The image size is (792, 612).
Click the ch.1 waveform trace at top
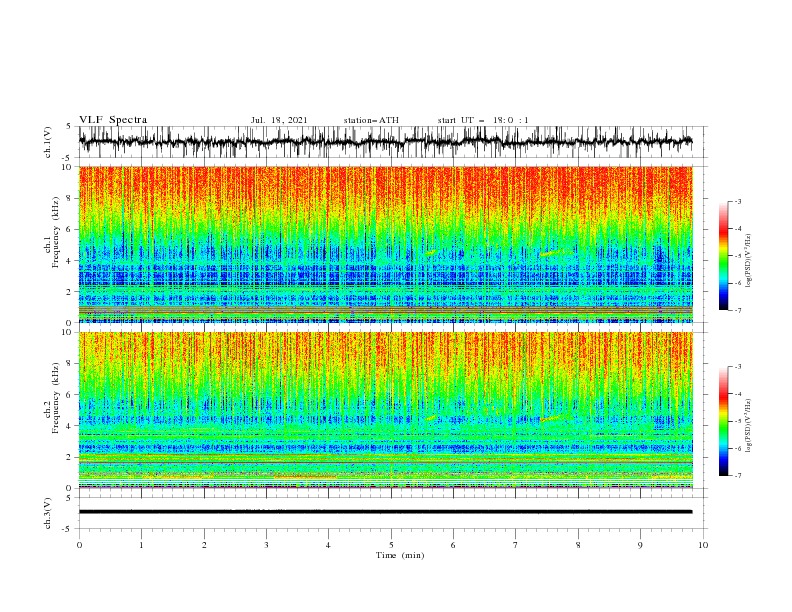click(x=386, y=141)
